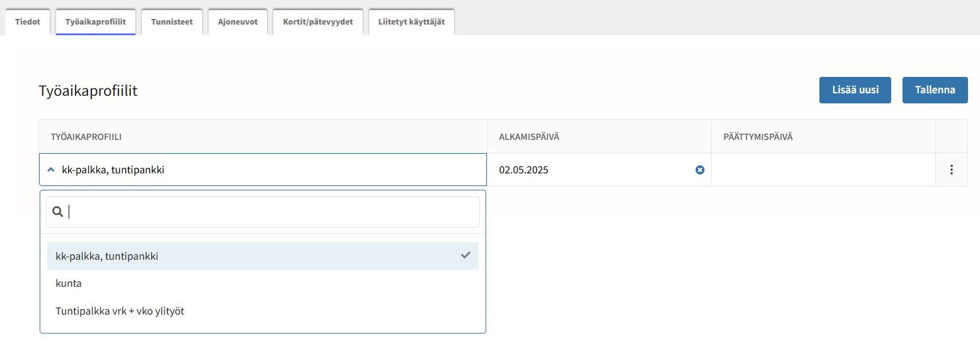Select the Työaikaprofiilit tab

coord(96,22)
